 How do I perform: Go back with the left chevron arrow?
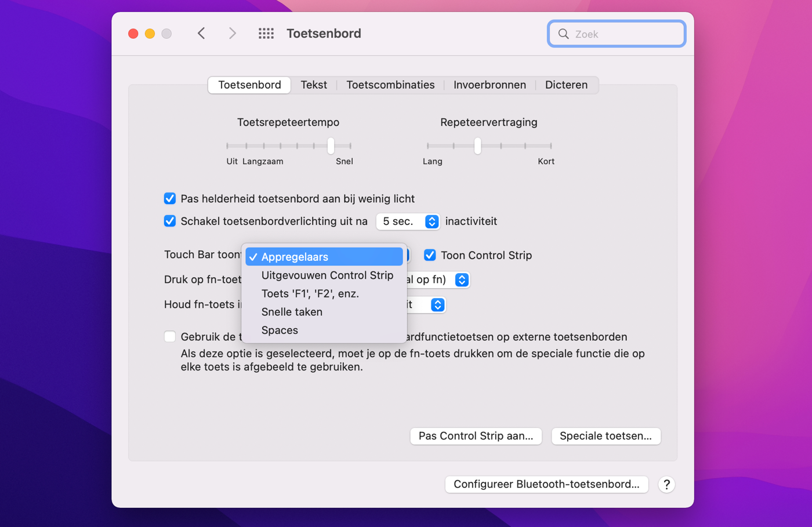coord(201,34)
